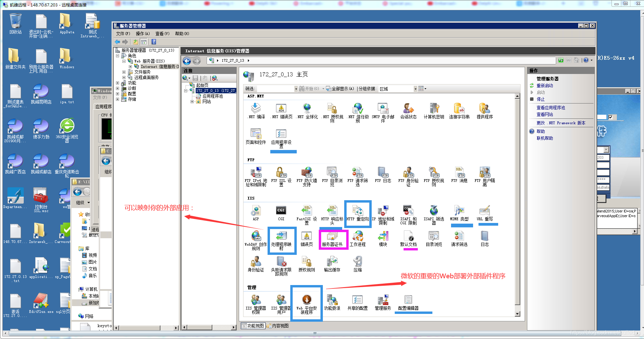Open the 查看(V) menu

(162, 34)
